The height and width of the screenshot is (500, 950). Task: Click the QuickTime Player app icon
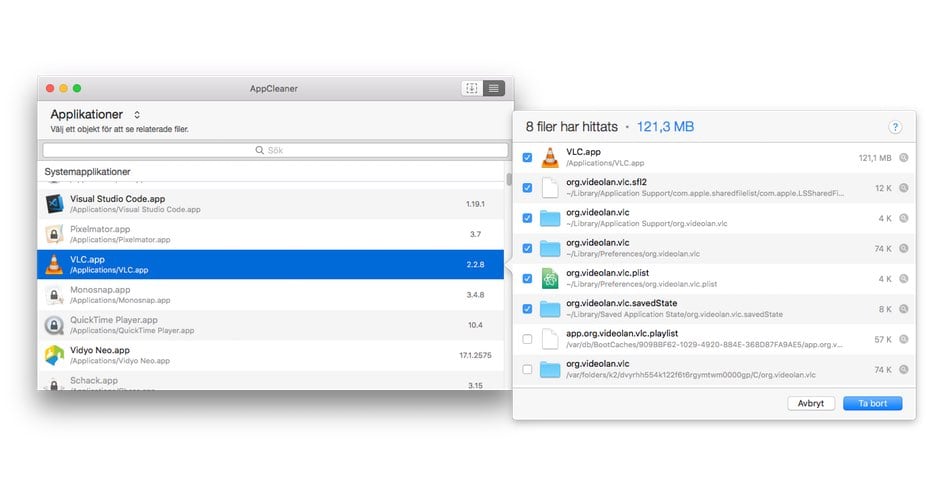55,325
